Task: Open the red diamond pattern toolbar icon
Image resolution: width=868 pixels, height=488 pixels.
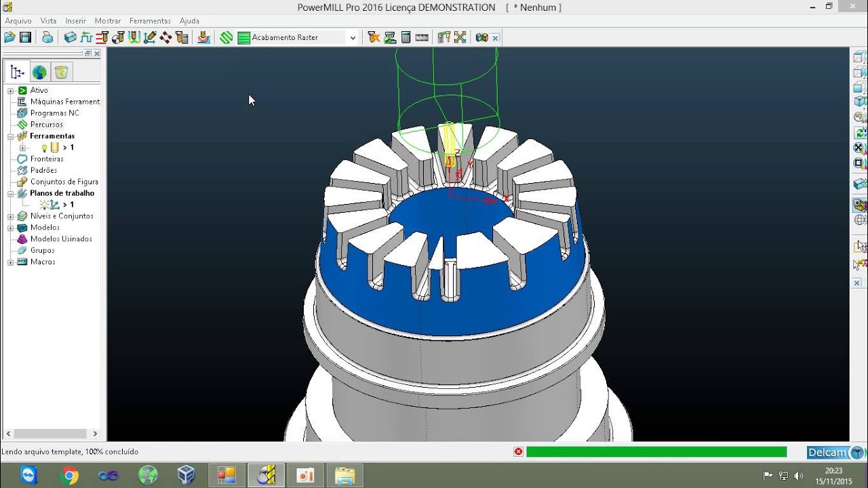Action: click(166, 37)
